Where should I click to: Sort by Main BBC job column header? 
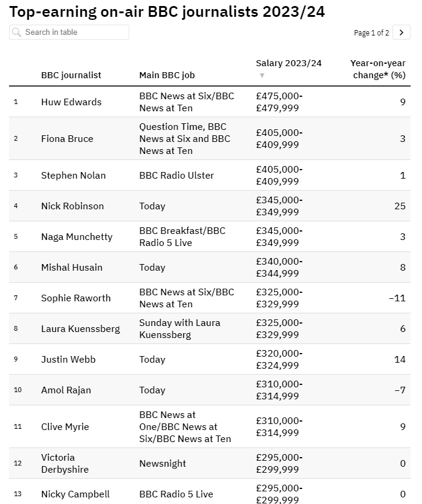pos(167,75)
